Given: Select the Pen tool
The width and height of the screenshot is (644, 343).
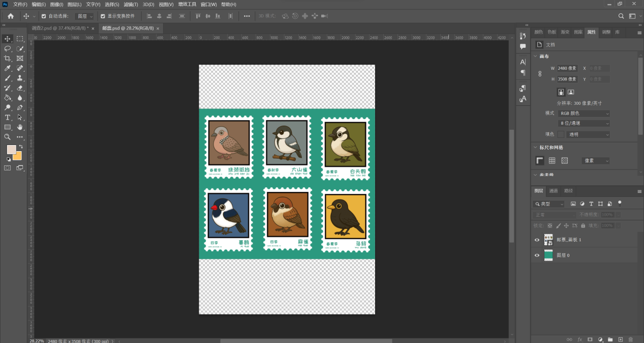Looking at the screenshot, I should [20, 107].
